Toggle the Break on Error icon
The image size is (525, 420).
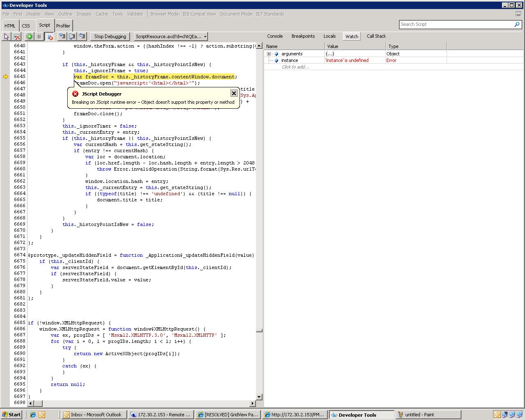click(x=50, y=37)
